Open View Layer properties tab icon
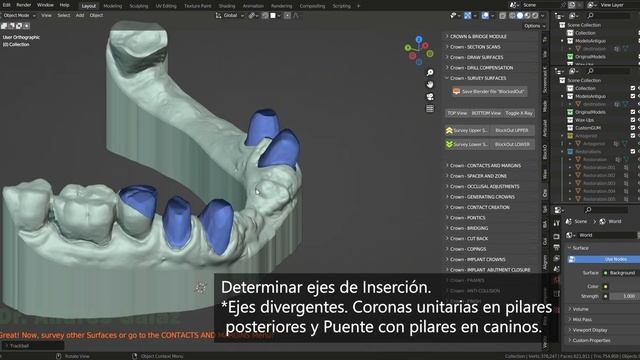 [x=556, y=258]
